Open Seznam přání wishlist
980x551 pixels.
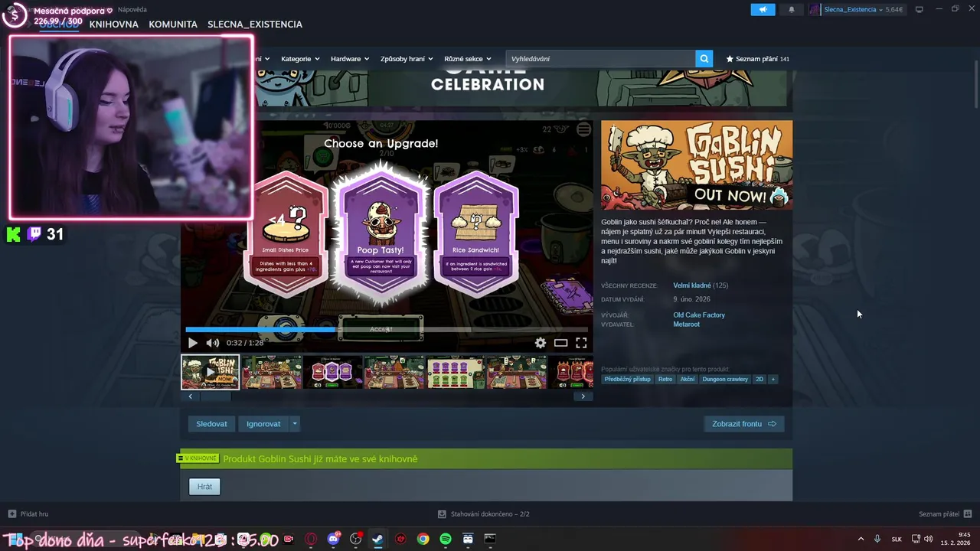tap(757, 58)
